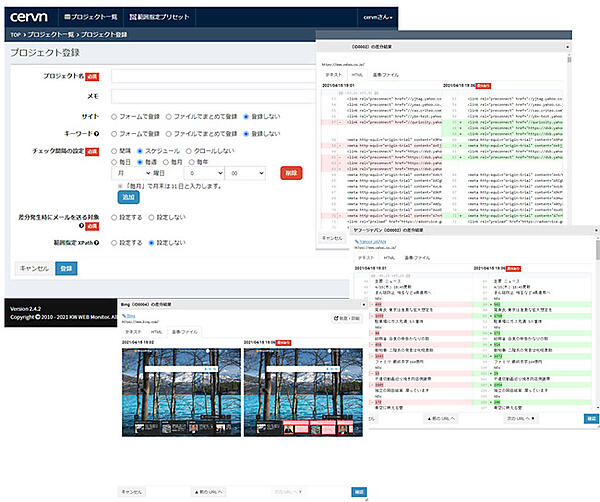Screen dimensions: 600x502
Task: Click the cervn logo in header
Action: pyautogui.click(x=28, y=16)
